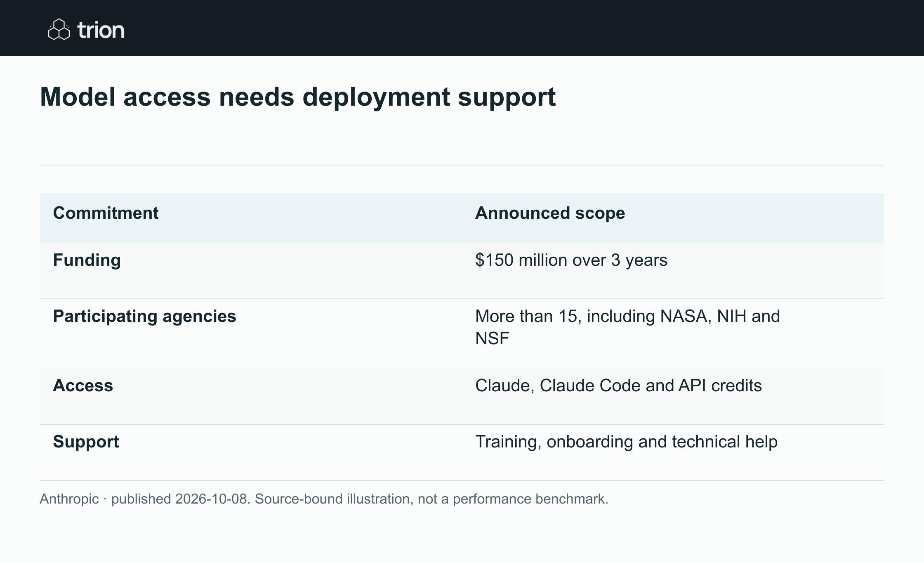Select the 'Support' row label
The height and width of the screenshot is (563, 924).
click(x=86, y=442)
